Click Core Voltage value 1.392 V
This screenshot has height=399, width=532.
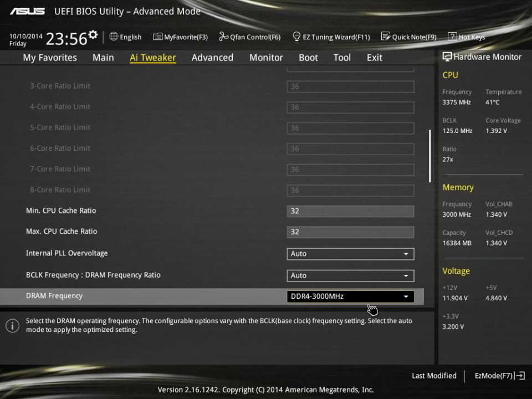point(496,131)
